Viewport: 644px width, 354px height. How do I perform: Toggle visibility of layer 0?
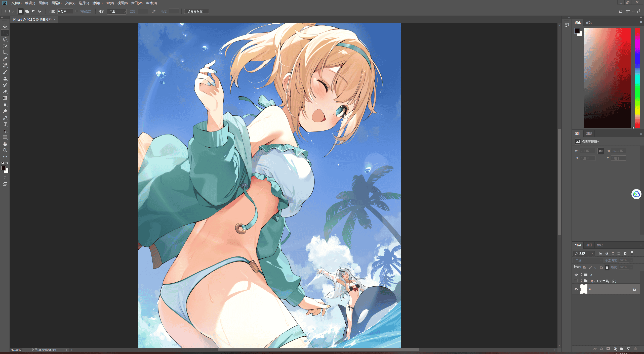click(576, 289)
